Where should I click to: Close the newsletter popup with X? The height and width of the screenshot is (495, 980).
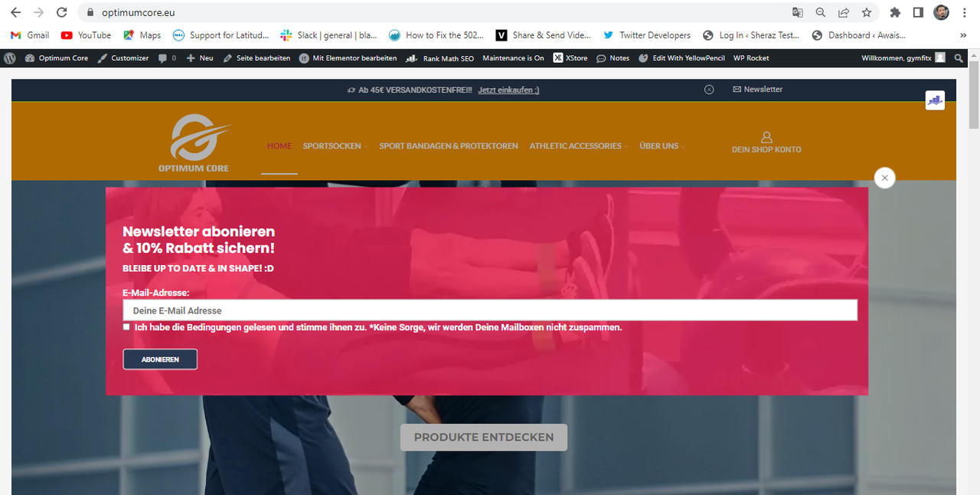coord(884,178)
